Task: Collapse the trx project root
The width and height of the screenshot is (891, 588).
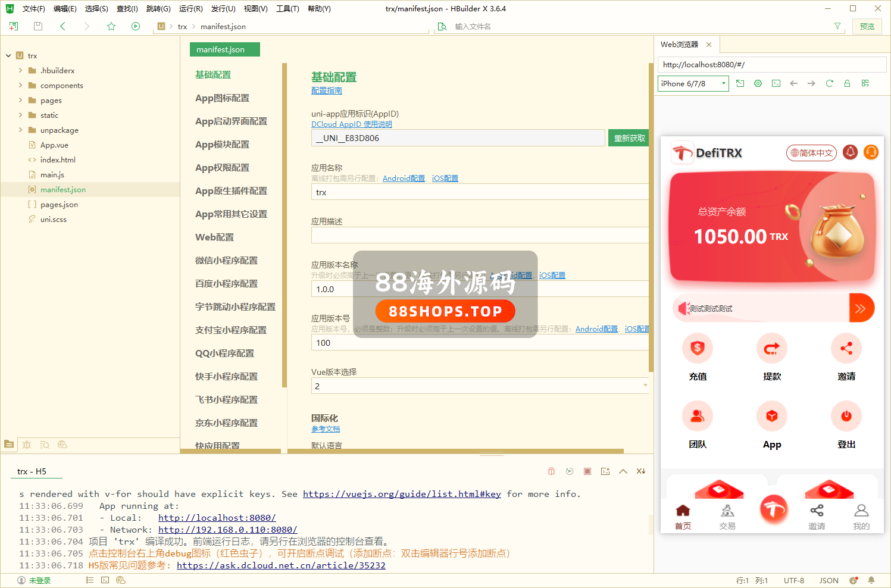Action: tap(8, 55)
